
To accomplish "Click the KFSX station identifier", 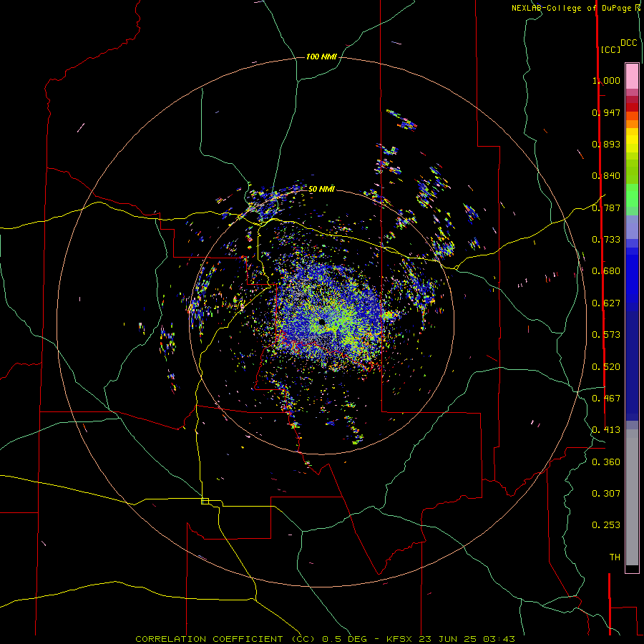I will tap(400, 639).
